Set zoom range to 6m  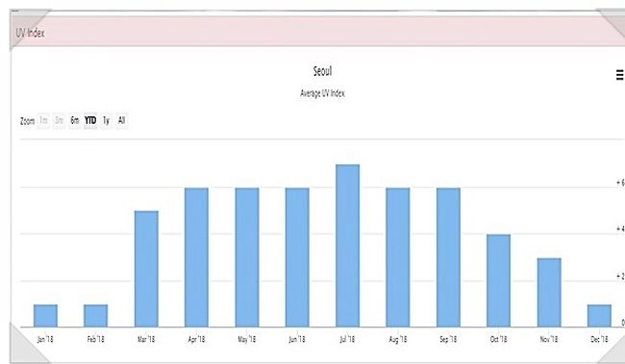click(75, 120)
